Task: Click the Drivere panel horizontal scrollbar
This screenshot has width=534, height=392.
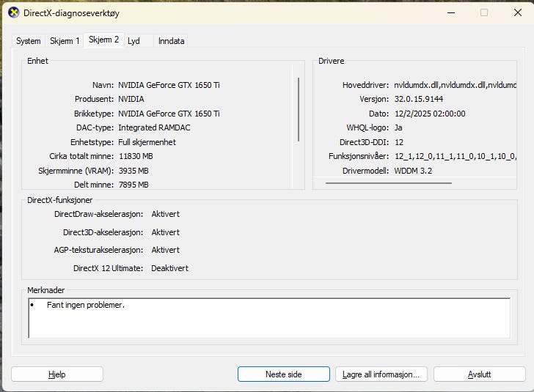Action: 389,183
